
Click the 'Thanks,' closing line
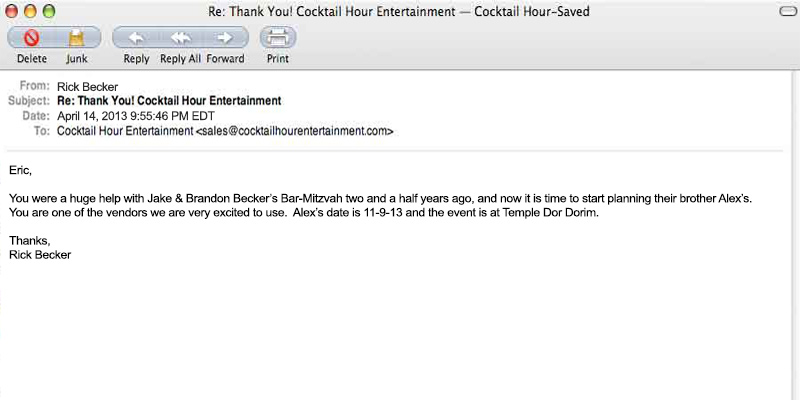pyautogui.click(x=30, y=240)
